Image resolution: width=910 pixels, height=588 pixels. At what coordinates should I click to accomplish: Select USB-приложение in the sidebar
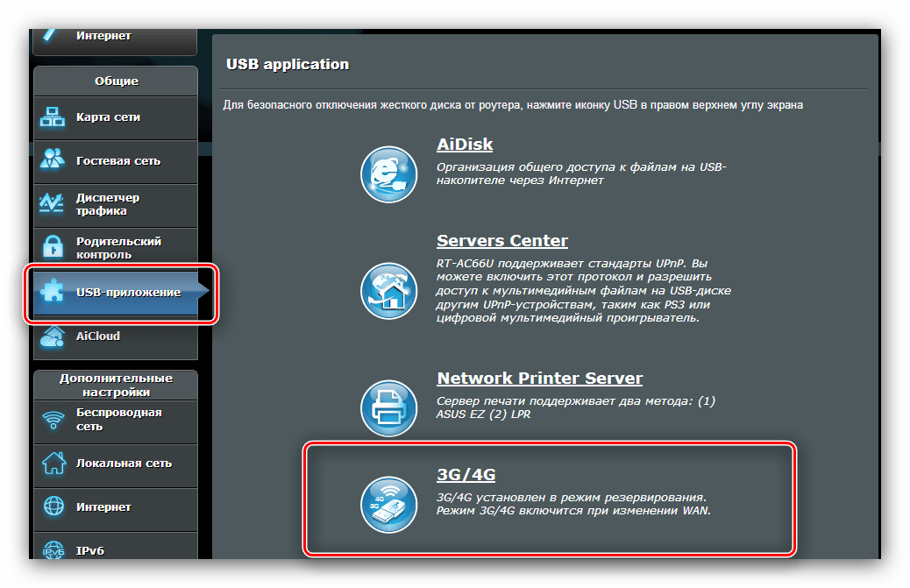[x=128, y=293]
